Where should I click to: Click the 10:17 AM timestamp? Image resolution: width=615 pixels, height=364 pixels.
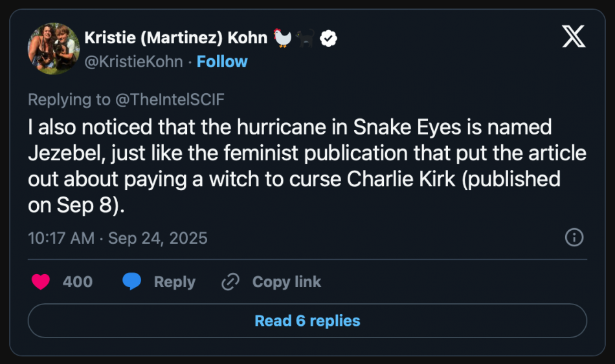point(61,238)
